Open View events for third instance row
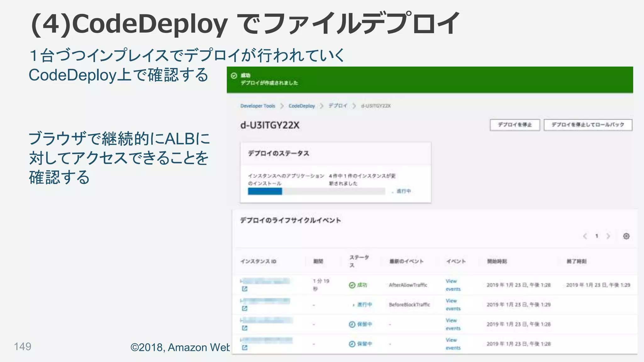The height and width of the screenshot is (362, 644). 453,324
